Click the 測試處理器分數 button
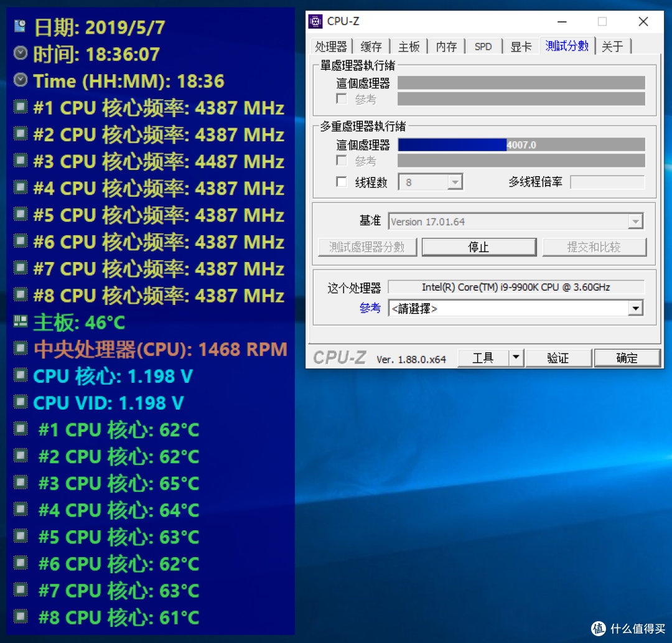Viewport: 672px width, 643px height. 367,247
